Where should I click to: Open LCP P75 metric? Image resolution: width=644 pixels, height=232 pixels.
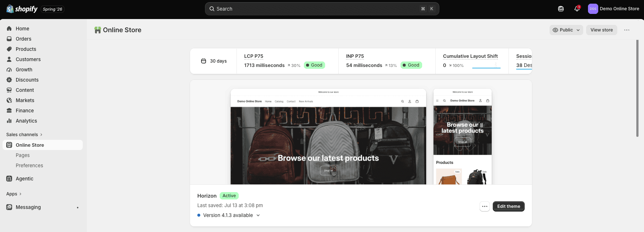[287, 61]
